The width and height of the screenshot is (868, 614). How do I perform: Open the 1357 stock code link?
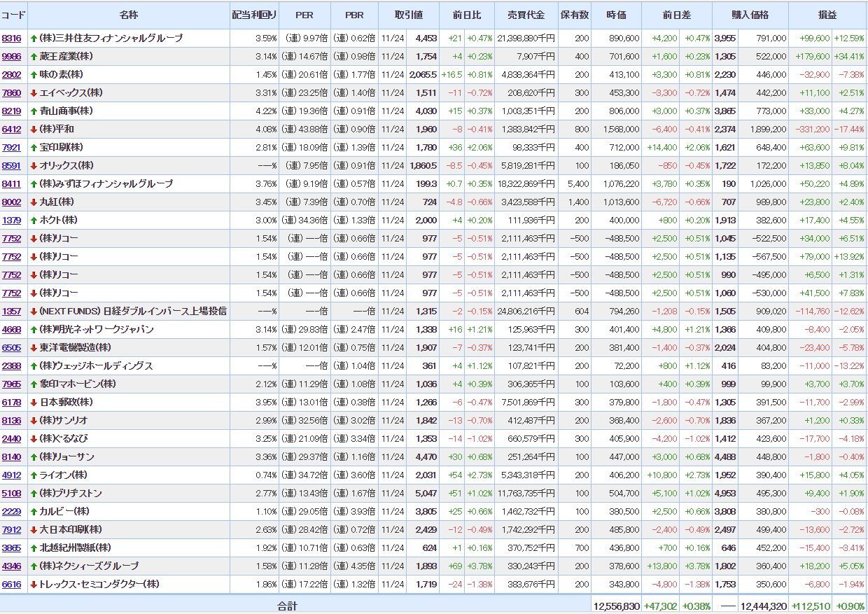coord(11,312)
